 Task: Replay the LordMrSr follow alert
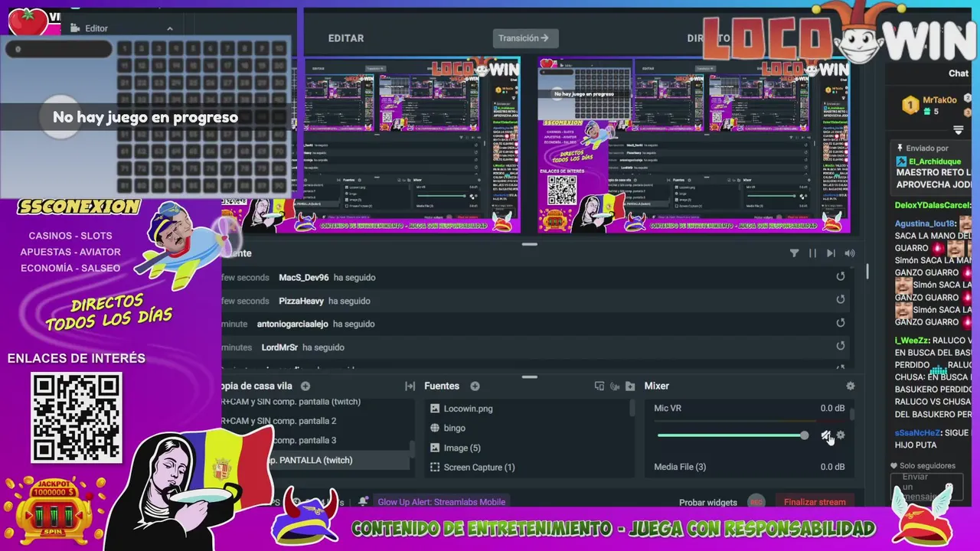point(841,346)
